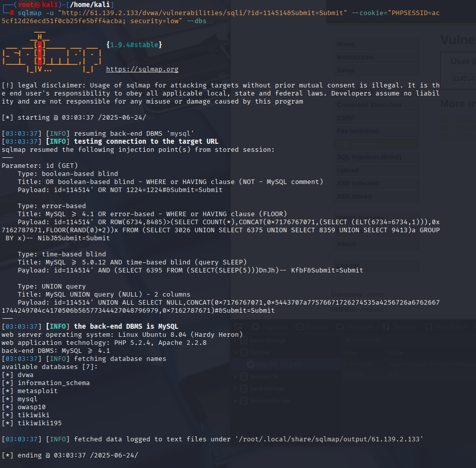The width and height of the screenshot is (476, 468).
Task: Expand the Cache Storage tree arrow
Action: (236, 340)
